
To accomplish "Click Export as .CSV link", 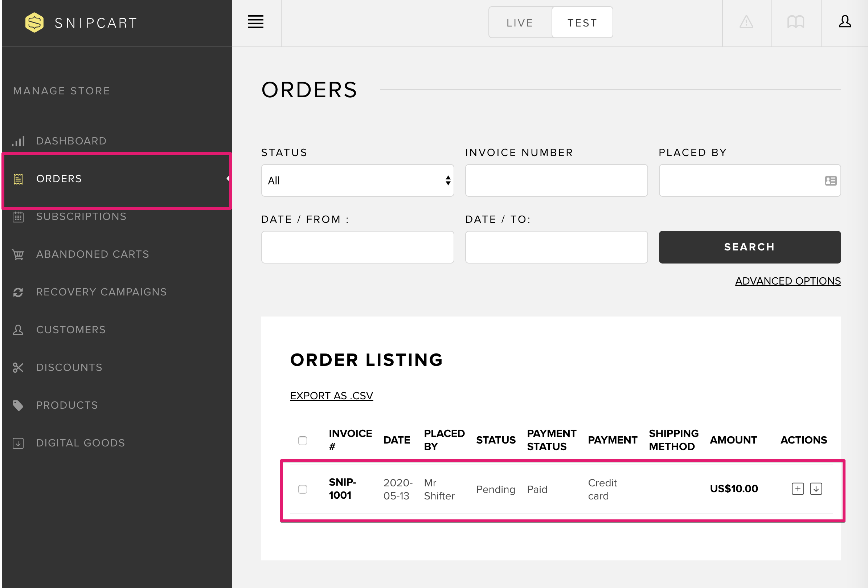I will [x=331, y=396].
